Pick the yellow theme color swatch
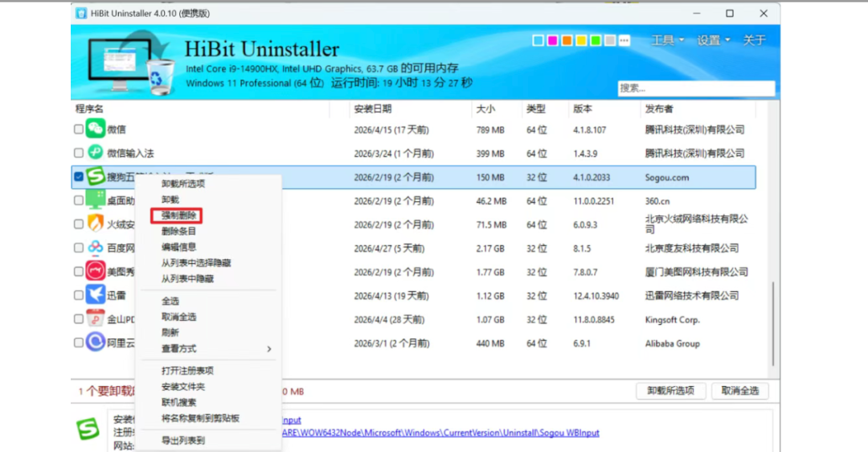 point(581,40)
